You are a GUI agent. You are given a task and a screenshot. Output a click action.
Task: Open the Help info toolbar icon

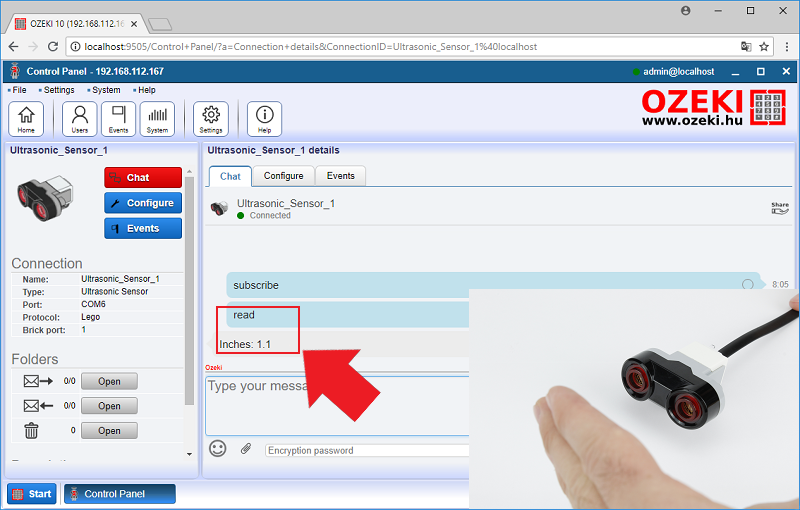(x=264, y=118)
